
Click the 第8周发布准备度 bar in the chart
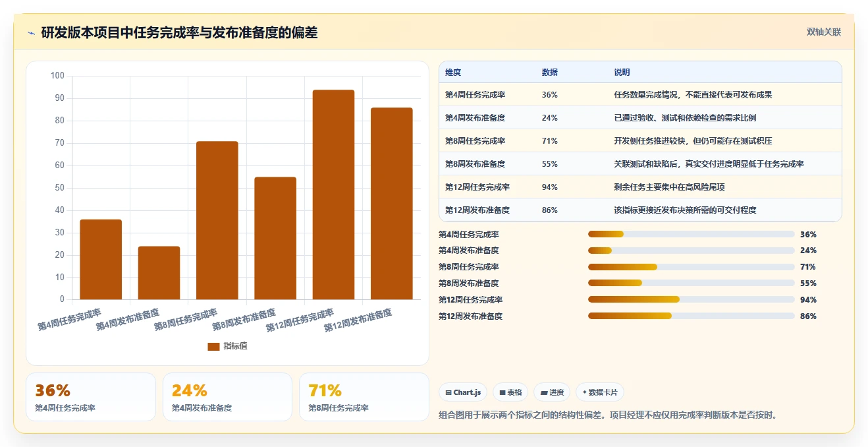click(x=275, y=238)
